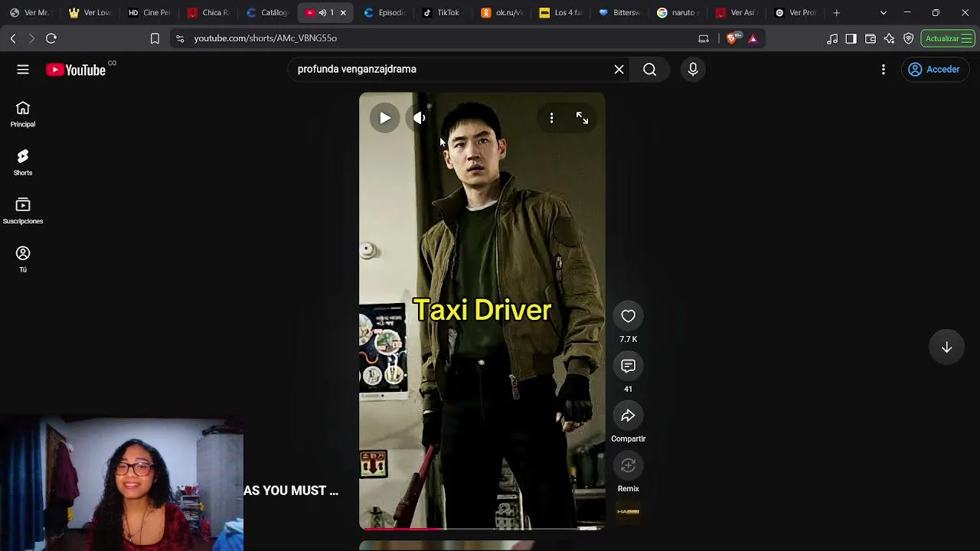Switch to the ok.ru tab
Image resolution: width=980 pixels, height=551 pixels.
click(x=502, y=13)
